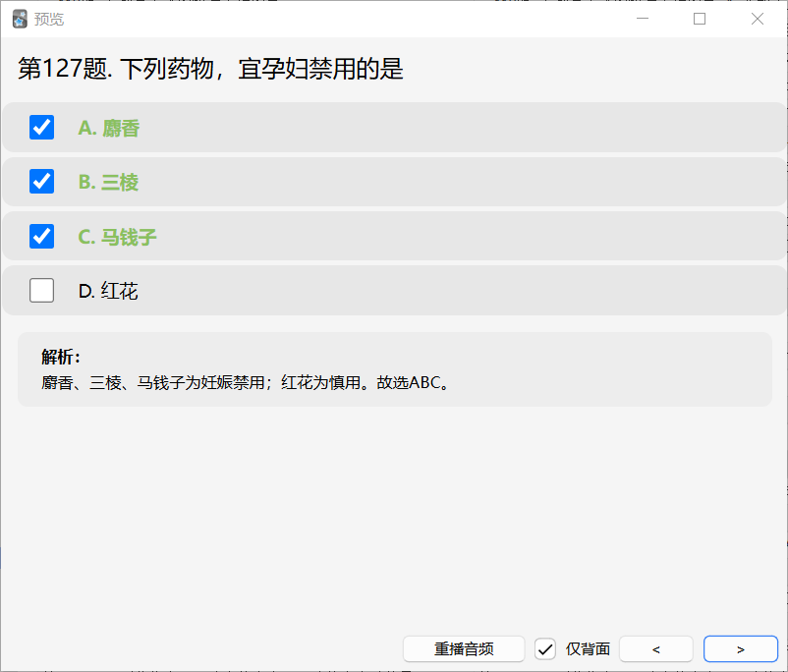Toggle the 仅背面 checkbox
The width and height of the screenshot is (788, 672).
544,648
